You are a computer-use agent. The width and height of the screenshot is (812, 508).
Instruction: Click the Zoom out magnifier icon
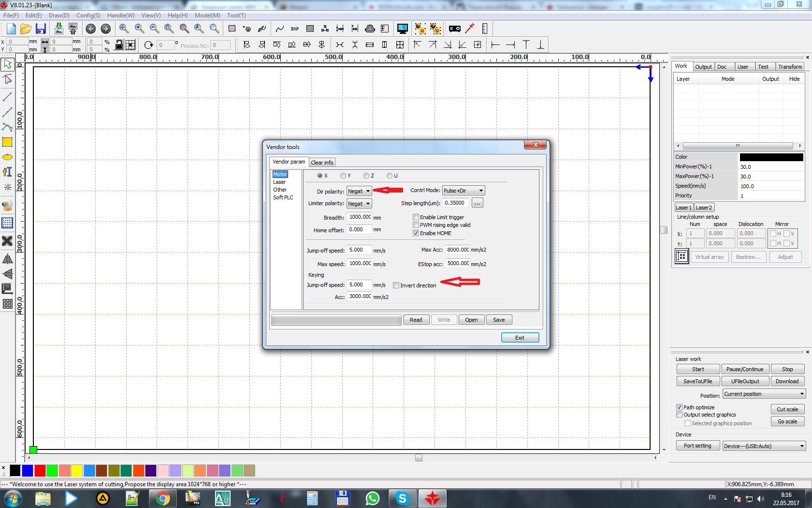pyautogui.click(x=154, y=29)
